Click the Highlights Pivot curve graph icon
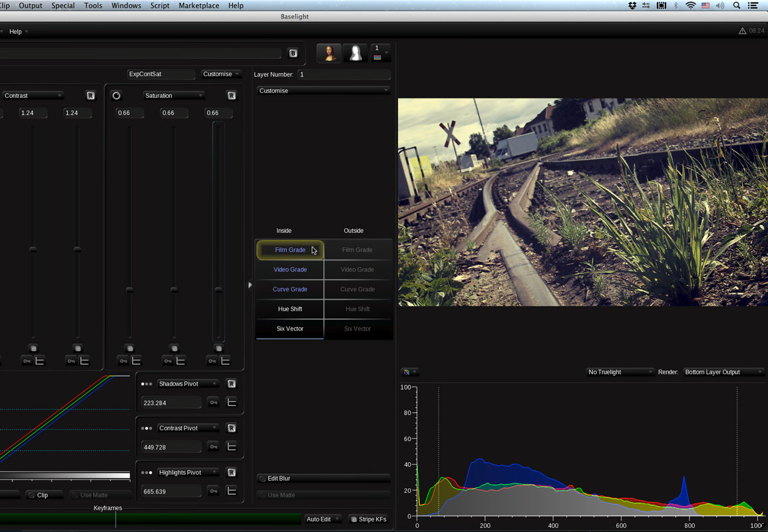Viewport: 768px width, 532px height. [x=232, y=491]
